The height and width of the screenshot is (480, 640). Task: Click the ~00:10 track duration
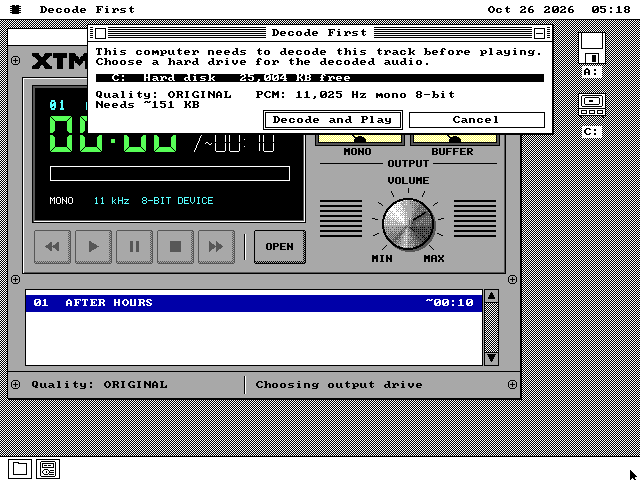pos(449,302)
